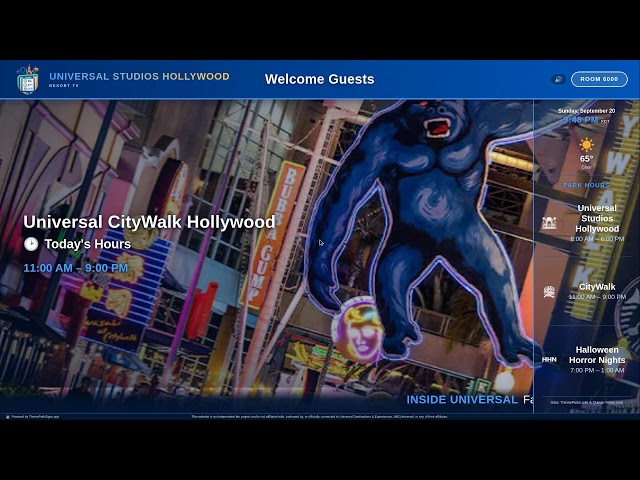This screenshot has height=480, width=640.
Task: Click the INSIDE UNIVERSAL ticker label
Action: [462, 400]
